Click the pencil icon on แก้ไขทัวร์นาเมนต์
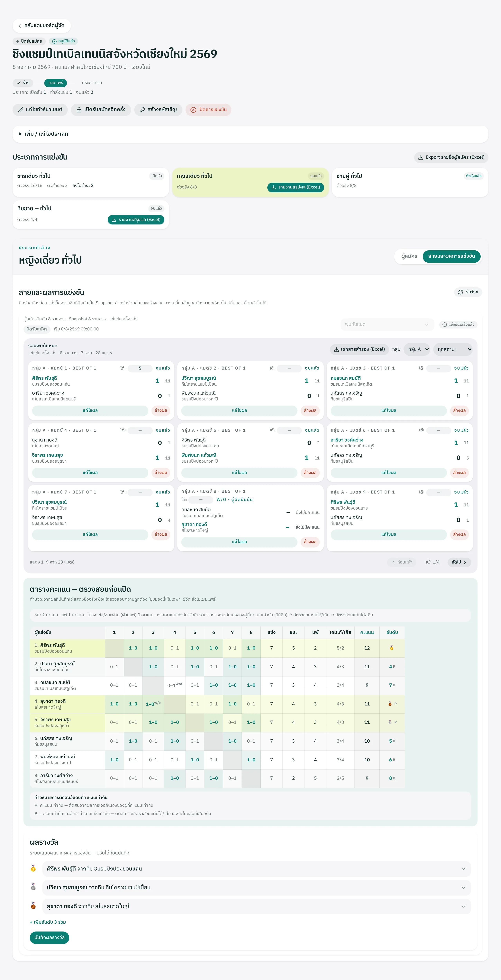This screenshot has width=501, height=980. [21, 110]
